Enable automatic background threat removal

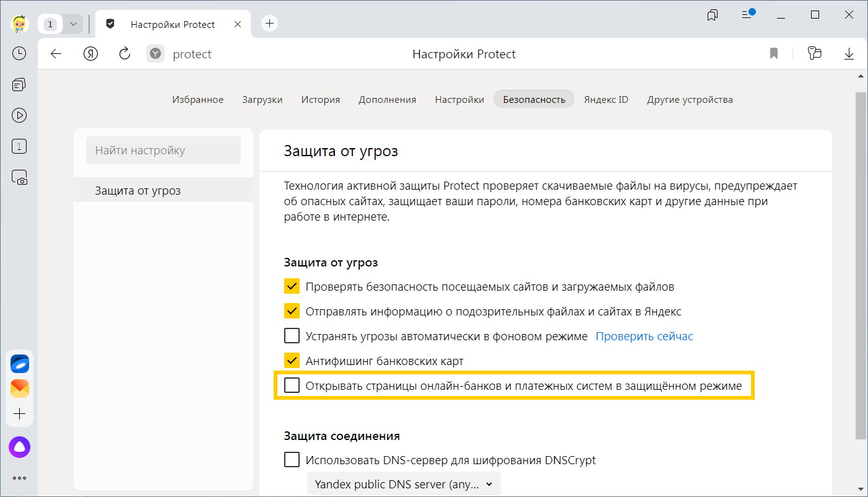(292, 336)
